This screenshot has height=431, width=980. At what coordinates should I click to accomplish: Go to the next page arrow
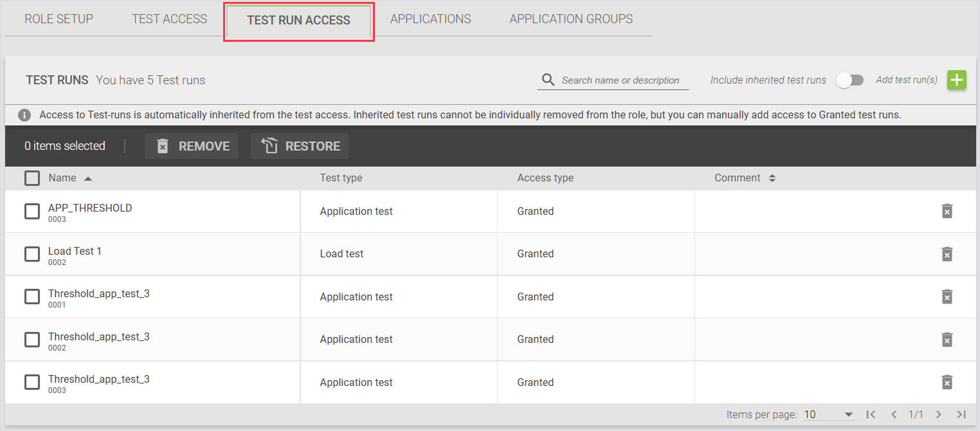(939, 414)
